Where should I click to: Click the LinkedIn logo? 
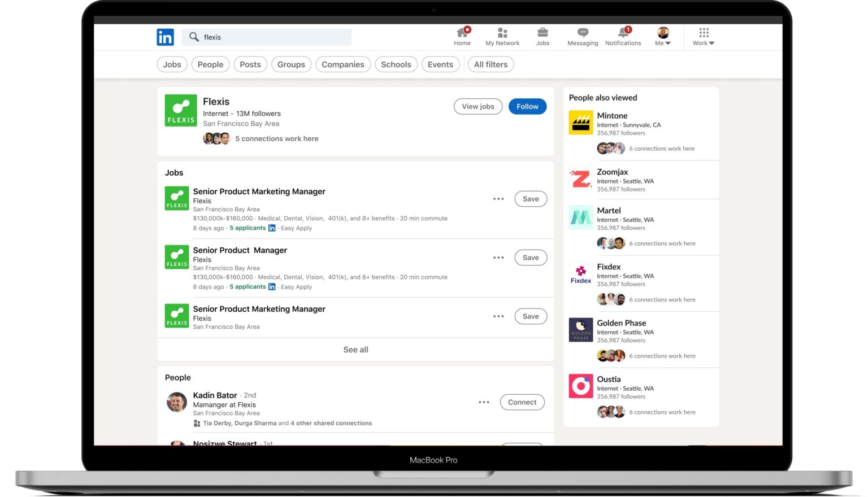[164, 37]
